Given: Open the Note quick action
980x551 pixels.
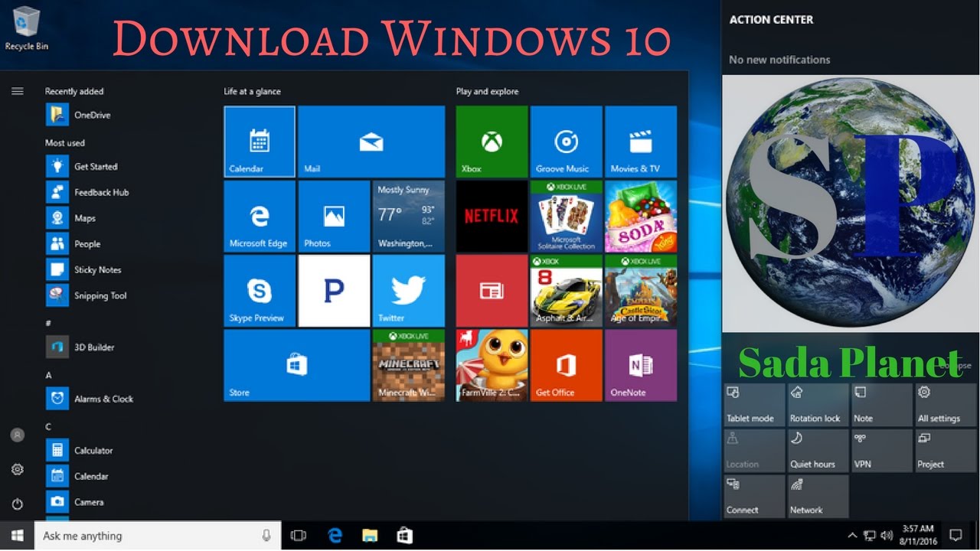Looking at the screenshot, I should (882, 405).
